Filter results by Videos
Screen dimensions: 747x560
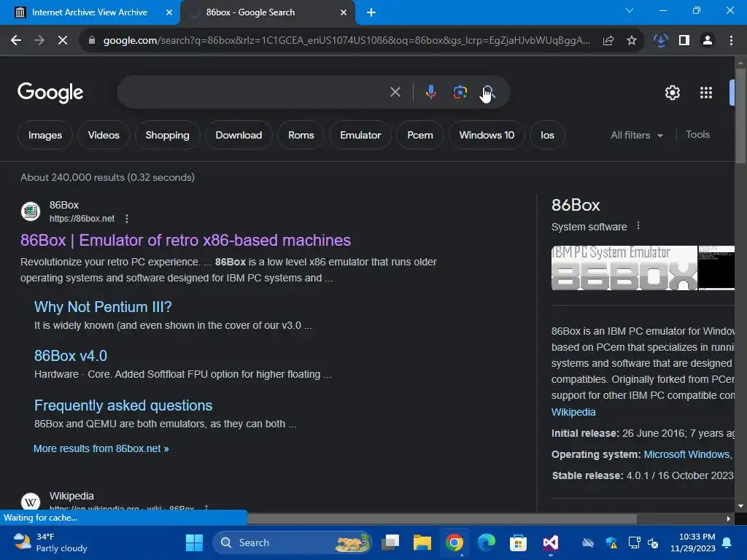(104, 135)
